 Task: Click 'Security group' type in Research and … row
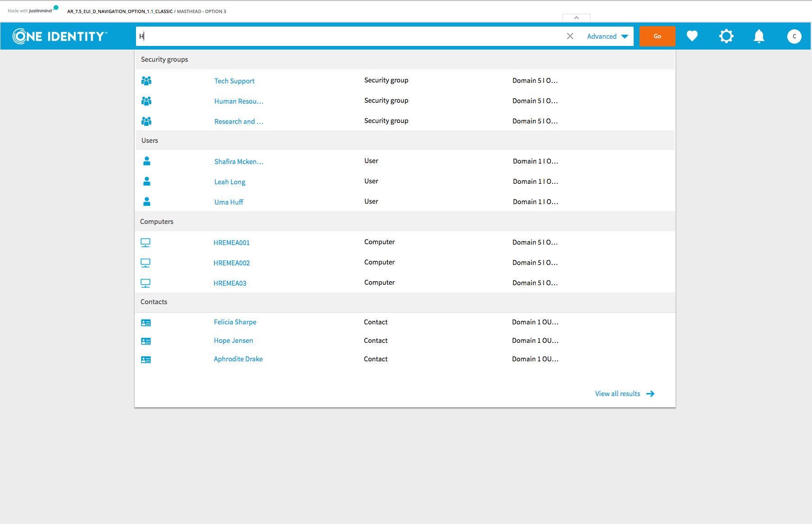coord(386,121)
